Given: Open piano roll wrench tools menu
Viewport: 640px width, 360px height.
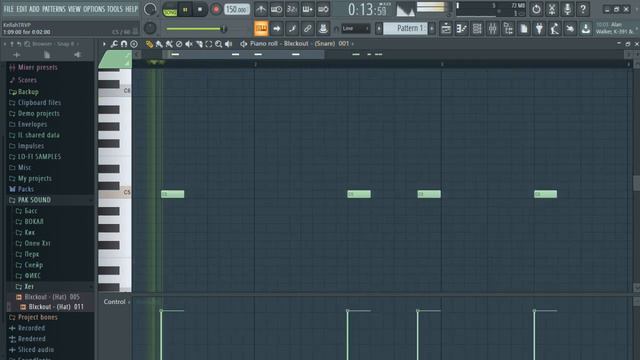Looking at the screenshot, I should click(114, 44).
